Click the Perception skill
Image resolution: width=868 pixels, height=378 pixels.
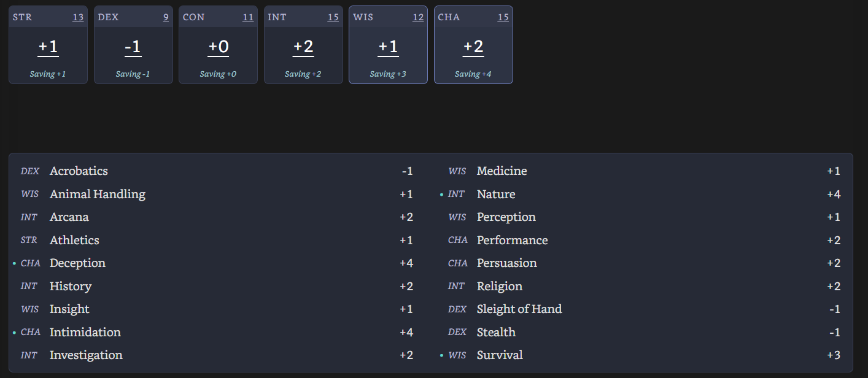point(506,217)
